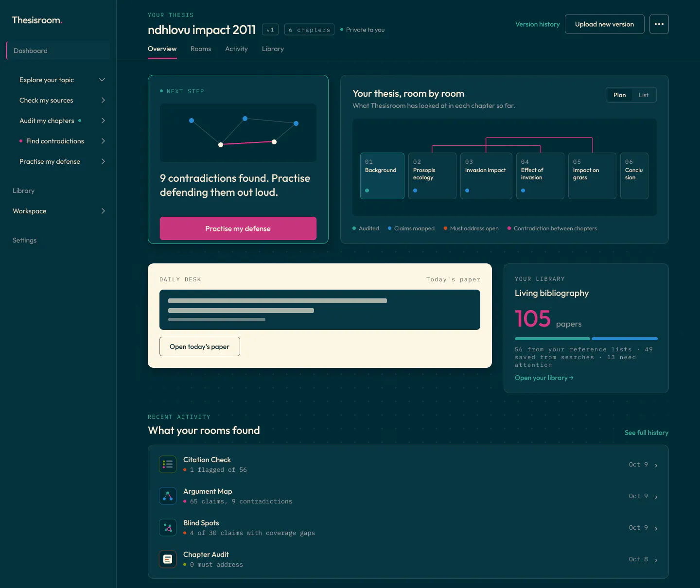Image resolution: width=700 pixels, height=588 pixels.
Task: Click the Chapter Audit room icon
Action: point(168,559)
